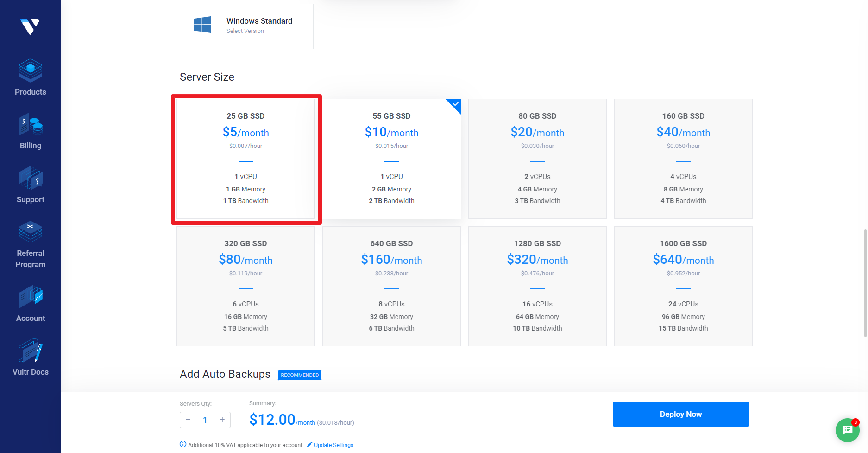Image resolution: width=868 pixels, height=453 pixels.
Task: Open the Account section icon
Action: (31, 297)
